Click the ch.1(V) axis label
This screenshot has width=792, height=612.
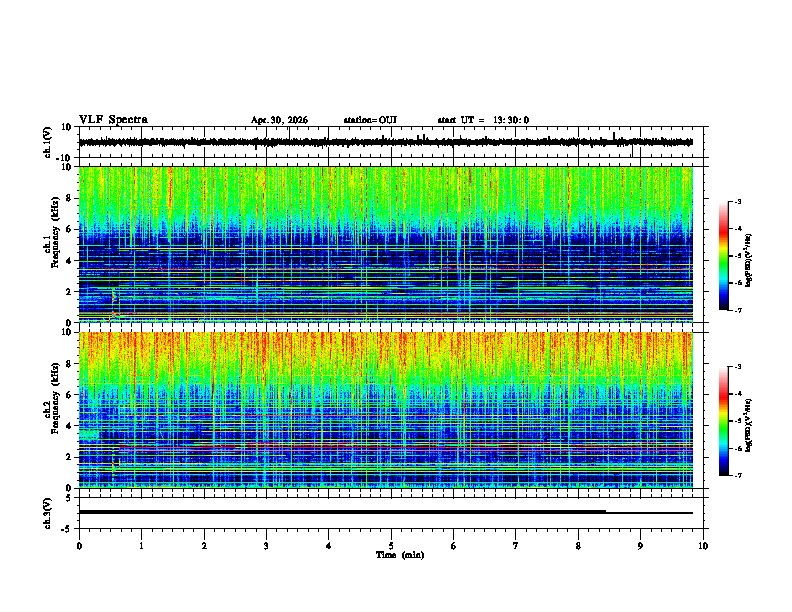pos(48,142)
